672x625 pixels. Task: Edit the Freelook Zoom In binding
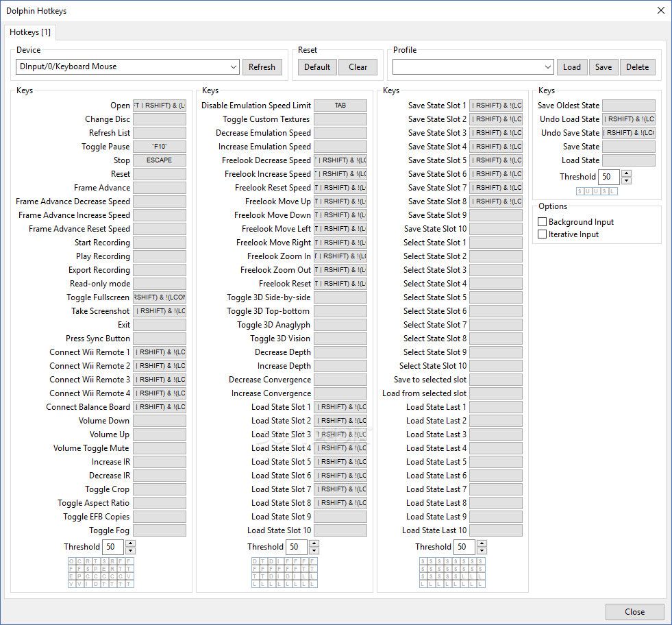point(340,256)
